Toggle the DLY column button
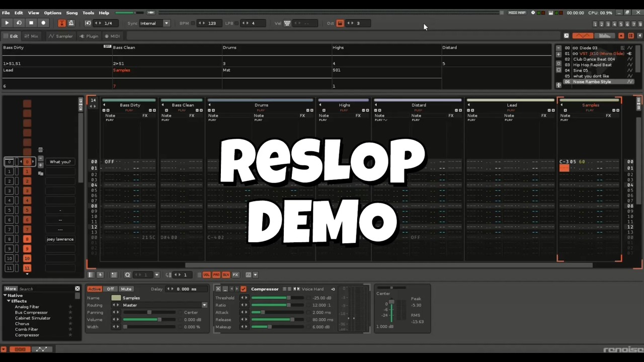The image size is (644, 362). [225, 275]
